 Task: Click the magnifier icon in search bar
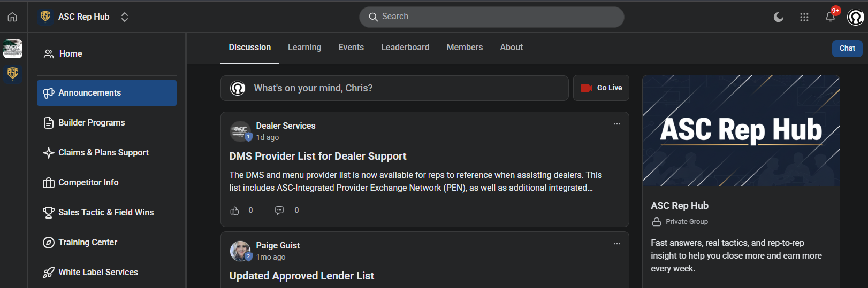373,17
